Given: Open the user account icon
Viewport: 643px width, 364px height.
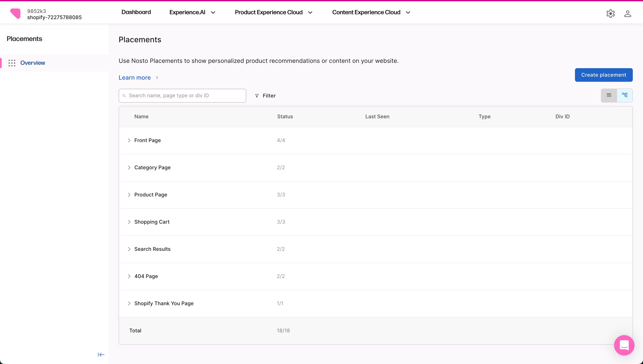Looking at the screenshot, I should coord(627,14).
